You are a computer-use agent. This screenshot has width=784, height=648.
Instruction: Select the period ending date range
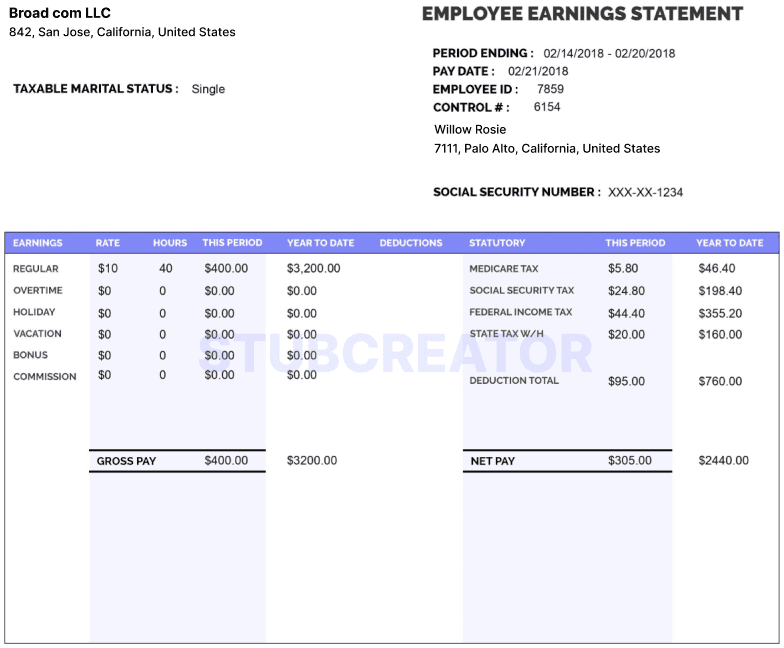tap(609, 53)
